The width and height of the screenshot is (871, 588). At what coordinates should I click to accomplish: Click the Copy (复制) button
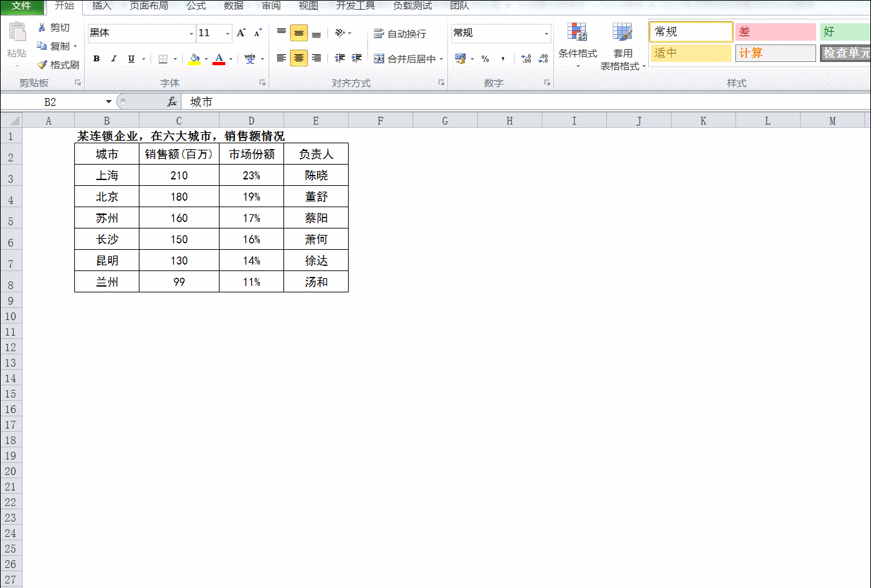click(56, 46)
